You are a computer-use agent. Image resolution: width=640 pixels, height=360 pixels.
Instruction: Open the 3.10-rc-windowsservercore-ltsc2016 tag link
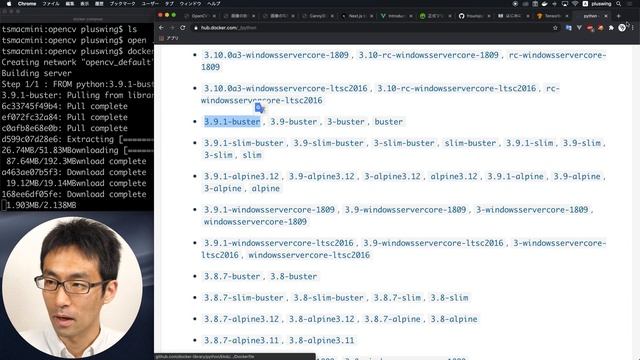tap(456, 88)
